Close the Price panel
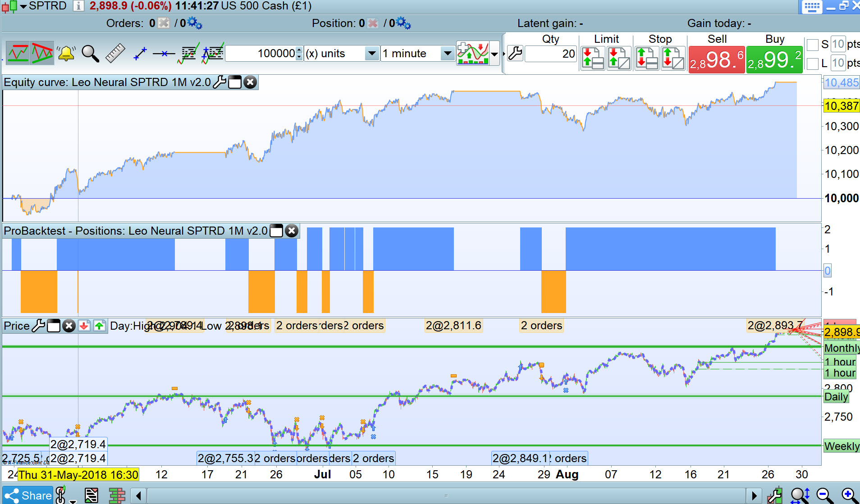 pyautogui.click(x=69, y=326)
